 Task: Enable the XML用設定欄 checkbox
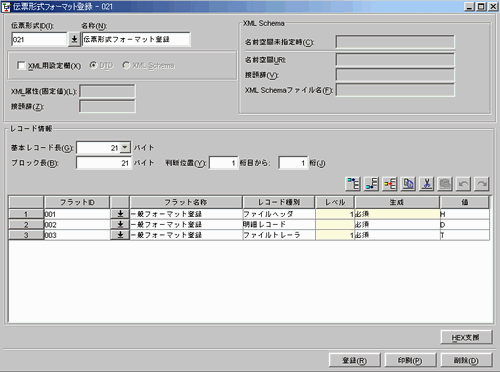point(21,65)
